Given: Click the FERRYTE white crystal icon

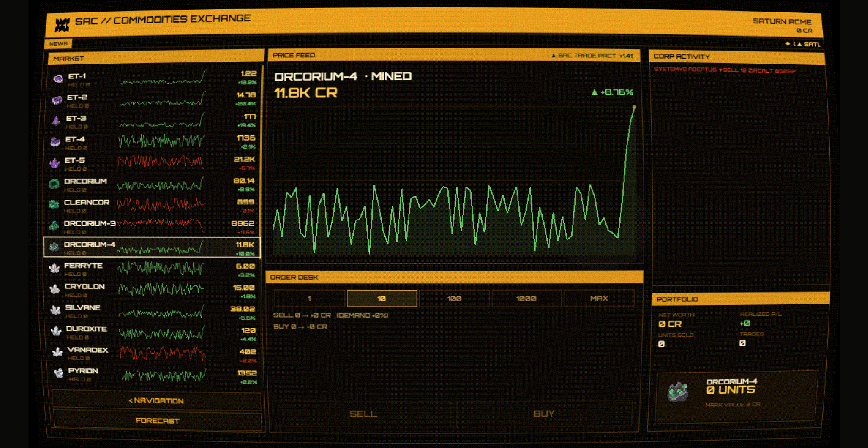Looking at the screenshot, I should tap(54, 268).
